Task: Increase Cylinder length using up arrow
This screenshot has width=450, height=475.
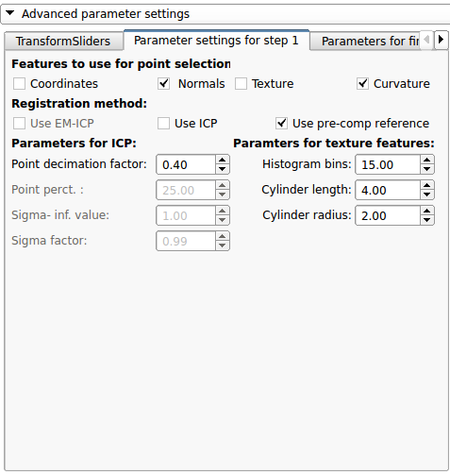Action: coord(427,185)
